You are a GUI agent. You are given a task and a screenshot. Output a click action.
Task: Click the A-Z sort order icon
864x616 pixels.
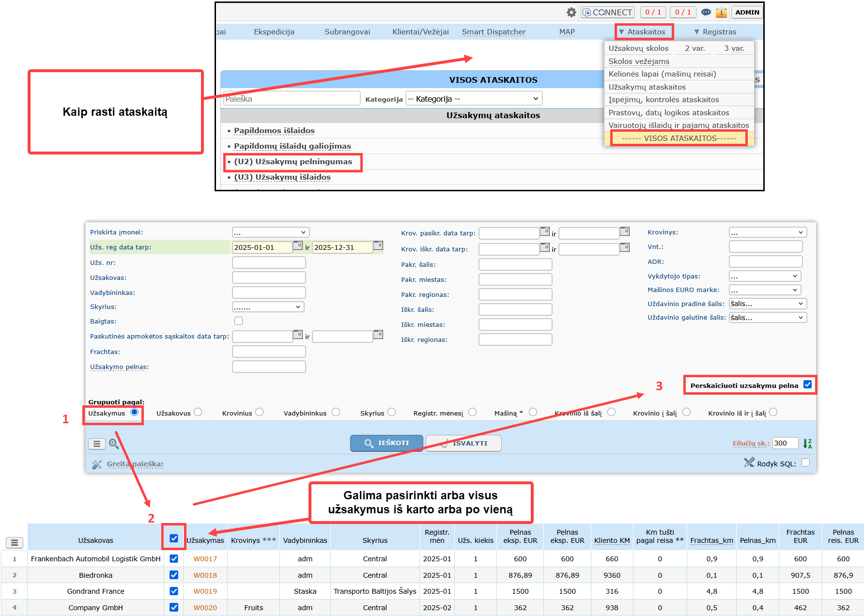click(x=807, y=444)
